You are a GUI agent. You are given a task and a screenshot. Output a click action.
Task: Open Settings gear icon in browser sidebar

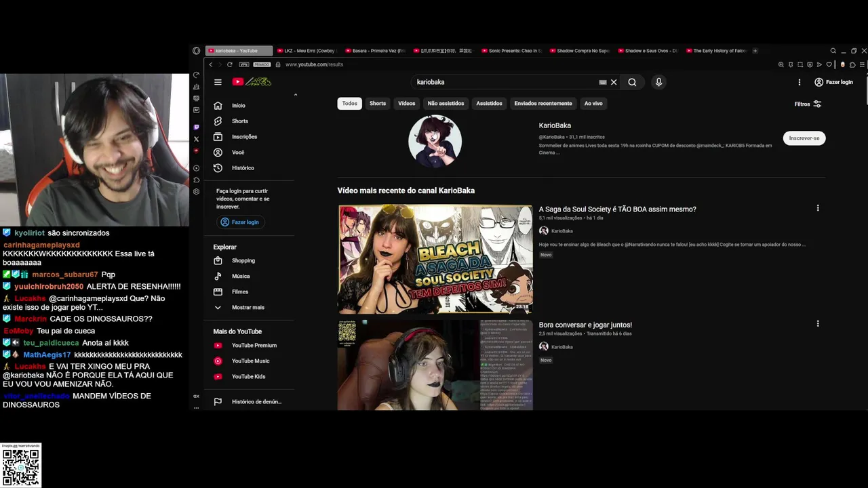click(x=197, y=192)
